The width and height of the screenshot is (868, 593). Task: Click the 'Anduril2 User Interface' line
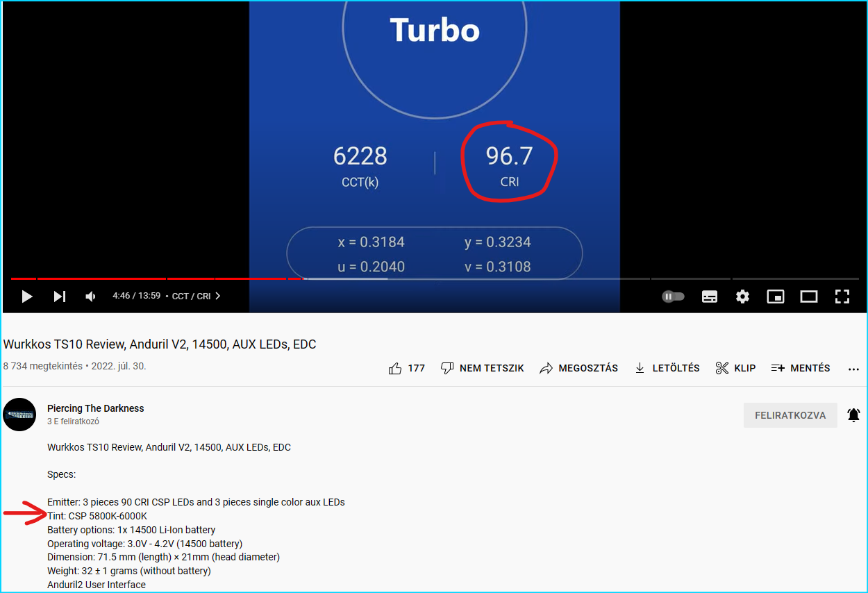pyautogui.click(x=97, y=585)
